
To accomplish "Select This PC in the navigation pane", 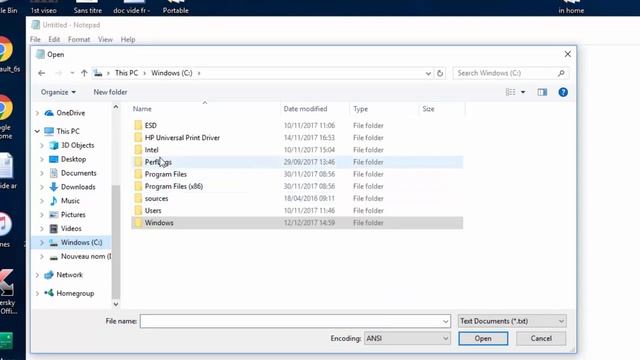I will tap(68, 131).
